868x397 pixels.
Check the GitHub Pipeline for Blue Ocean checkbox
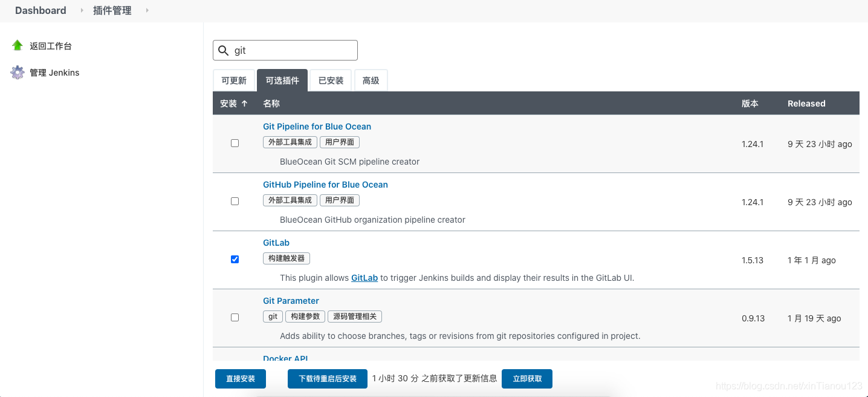(x=235, y=202)
